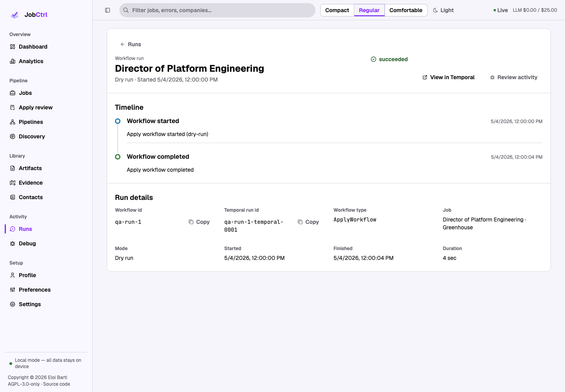Click the Pipelines nodes icon
This screenshot has height=392, width=565.
pyautogui.click(x=13, y=122)
